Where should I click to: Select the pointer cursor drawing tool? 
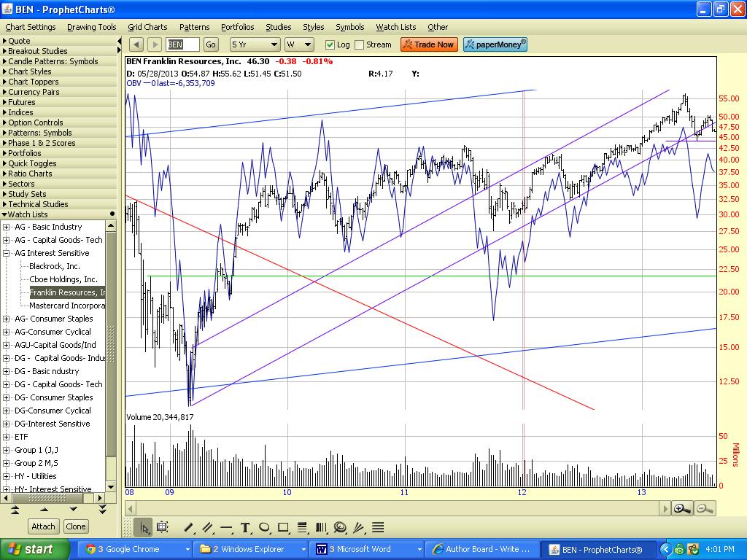[144, 527]
